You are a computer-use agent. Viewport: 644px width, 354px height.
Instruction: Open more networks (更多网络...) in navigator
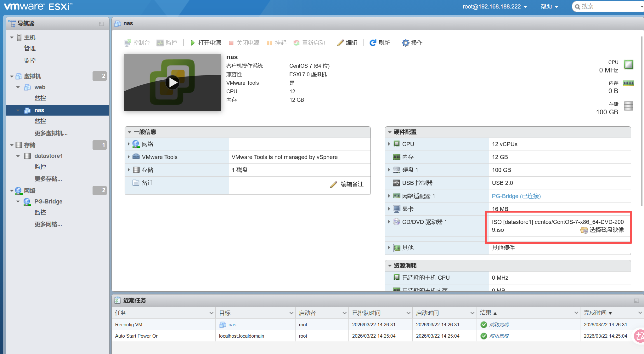click(x=48, y=224)
